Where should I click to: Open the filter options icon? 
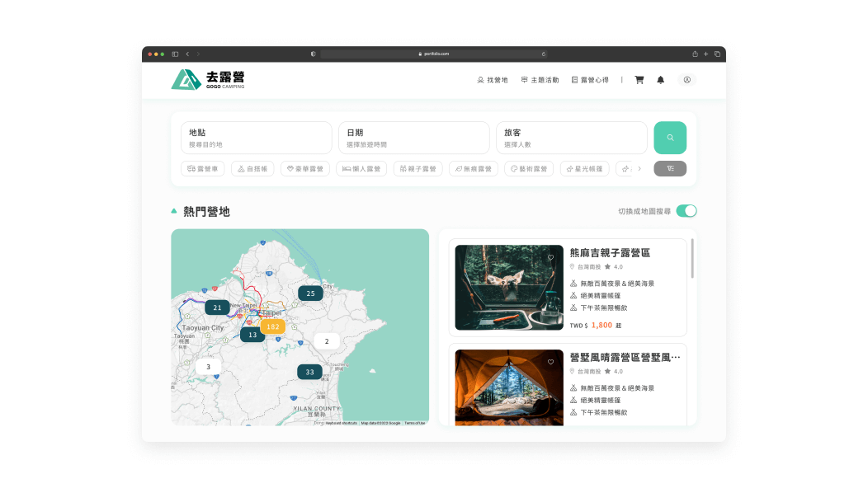tap(670, 168)
